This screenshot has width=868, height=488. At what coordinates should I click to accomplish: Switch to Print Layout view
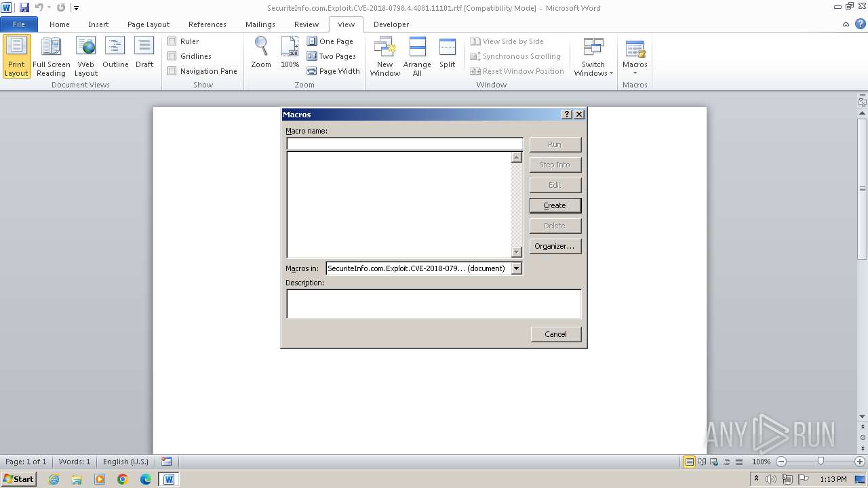click(16, 57)
